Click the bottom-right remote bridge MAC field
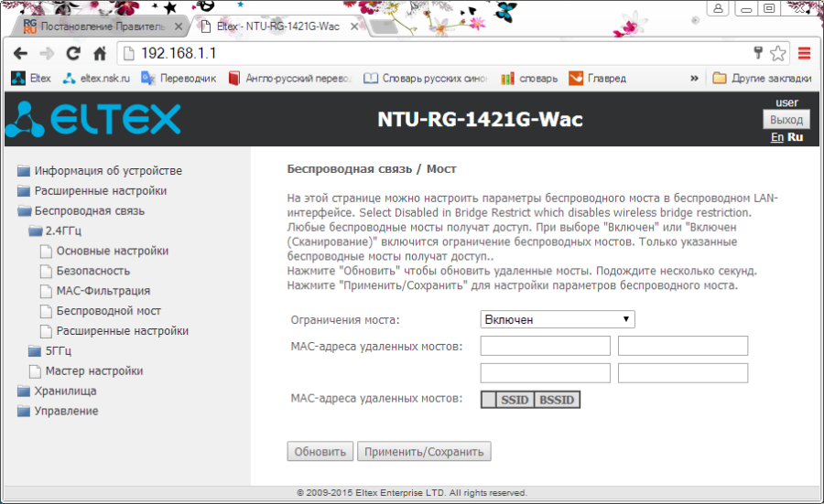 [x=683, y=373]
